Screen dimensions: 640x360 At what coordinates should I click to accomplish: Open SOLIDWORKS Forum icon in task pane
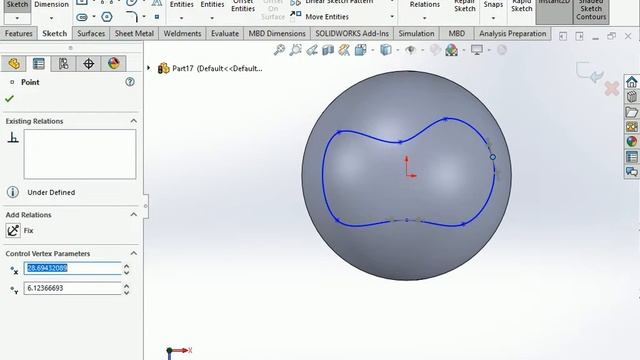pyautogui.click(x=631, y=171)
